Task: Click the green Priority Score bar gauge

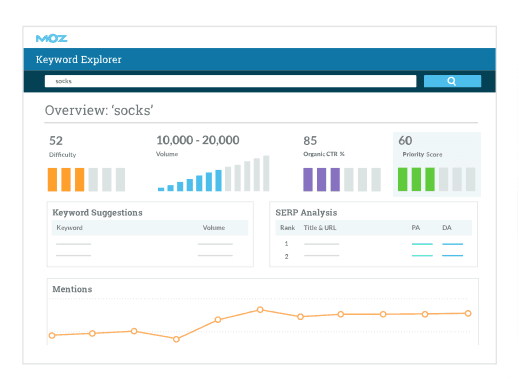Action: [437, 179]
